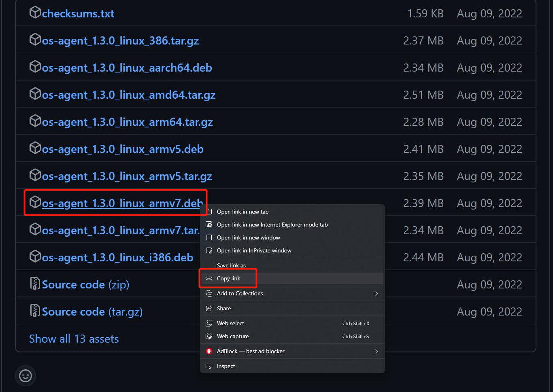Download os-agent_1.3.0_linux_amd64.tar.gz
553x392 pixels.
click(x=128, y=95)
